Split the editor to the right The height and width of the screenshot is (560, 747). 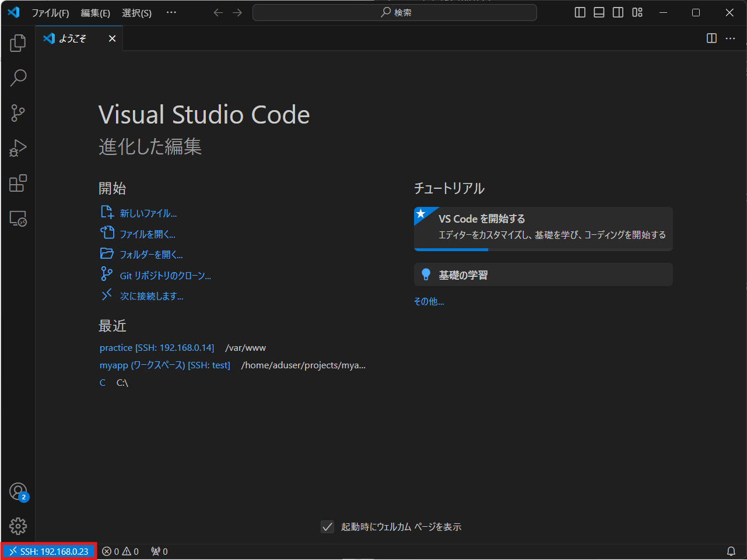711,38
